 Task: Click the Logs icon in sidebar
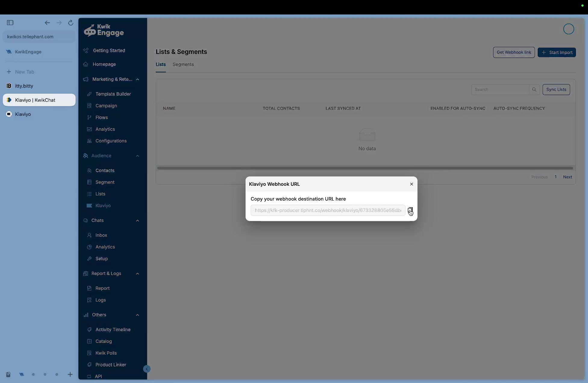coord(89,300)
